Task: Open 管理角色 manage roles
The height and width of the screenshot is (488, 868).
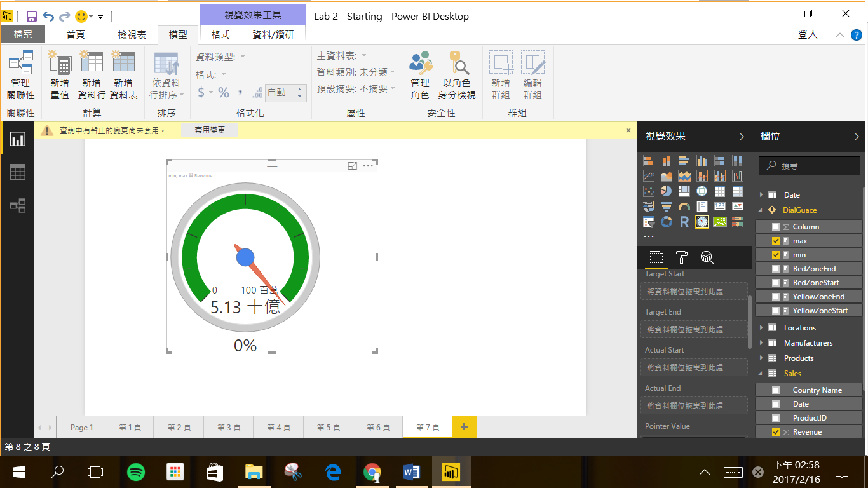Action: tap(420, 75)
